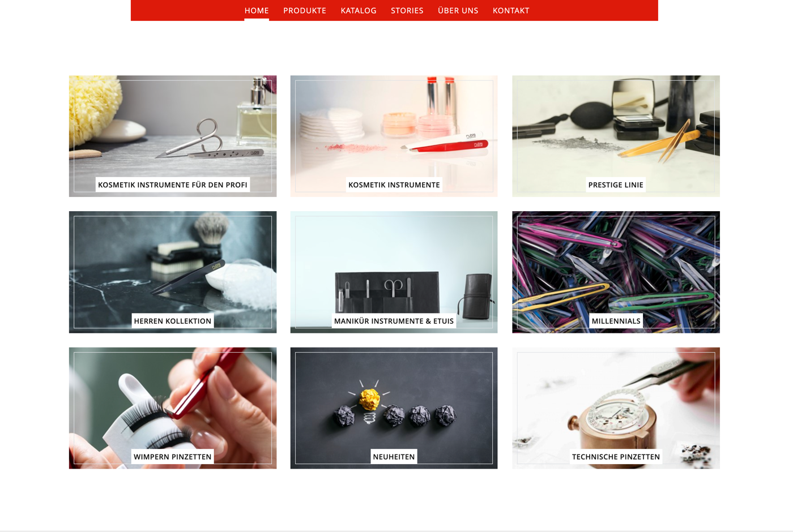Open the STORIES navigation link
Image resolution: width=793 pixels, height=532 pixels.
click(407, 11)
